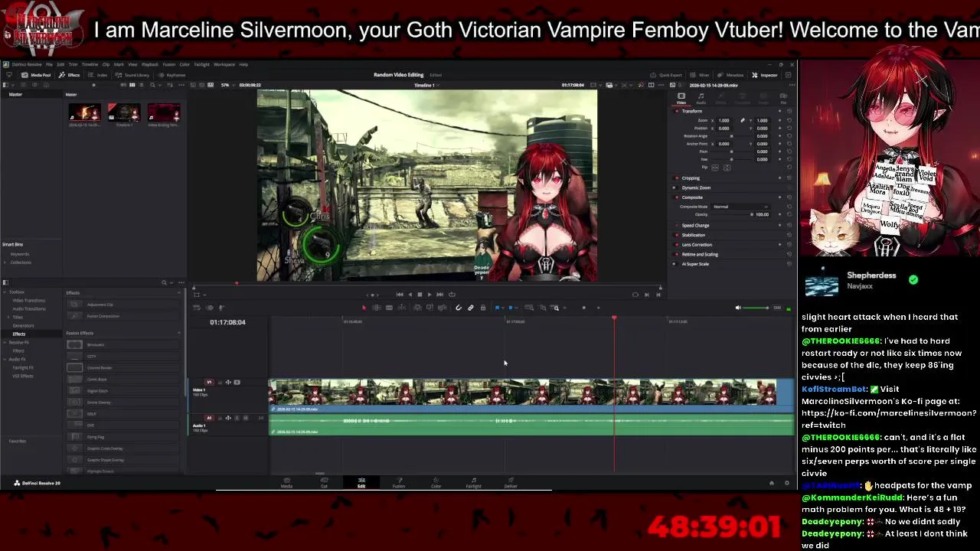Click the Linked Selection chain icon

coord(471,308)
